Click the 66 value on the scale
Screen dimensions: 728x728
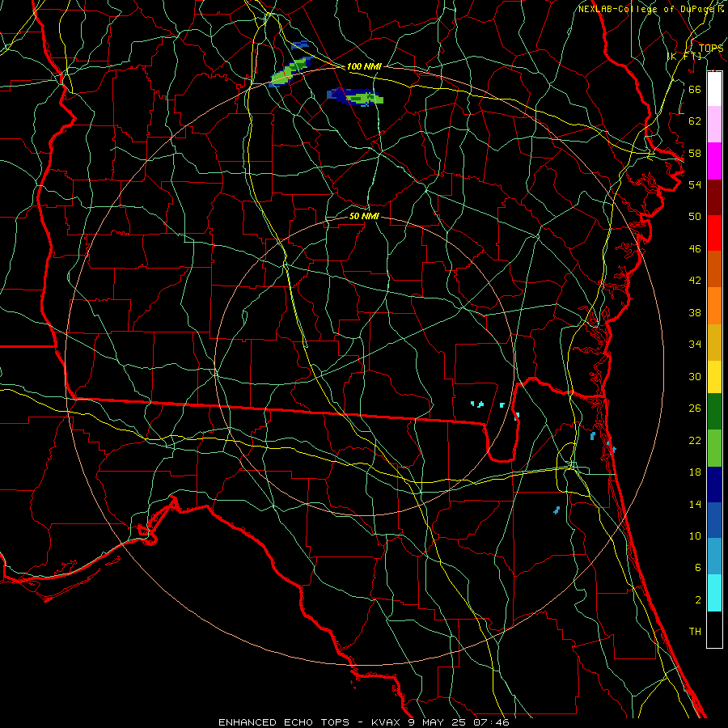(x=695, y=89)
